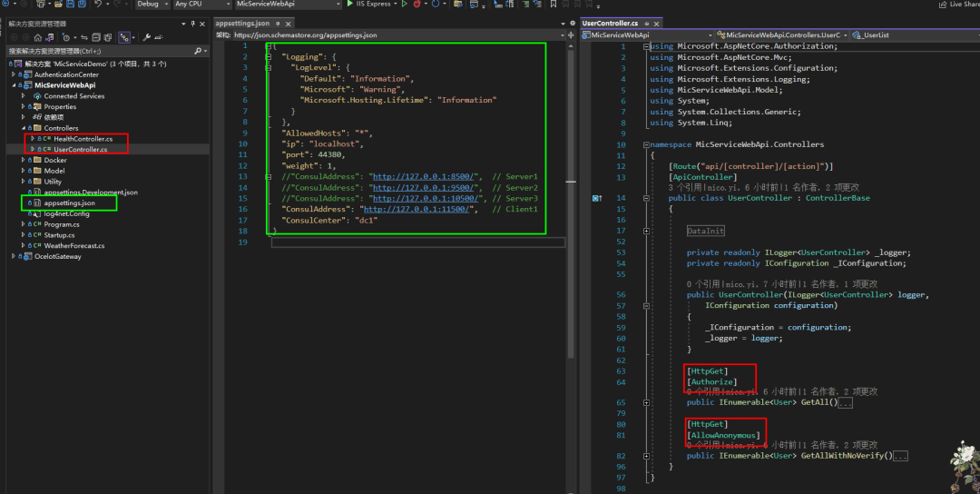Switch to the appsettings.json tab

click(x=242, y=24)
